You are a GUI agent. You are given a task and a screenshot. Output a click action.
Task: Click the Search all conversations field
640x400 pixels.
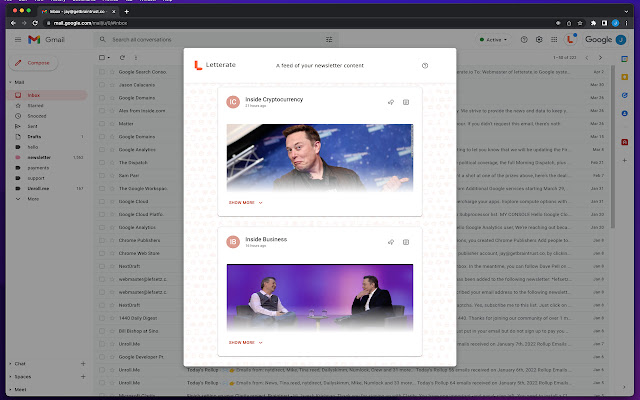point(216,40)
